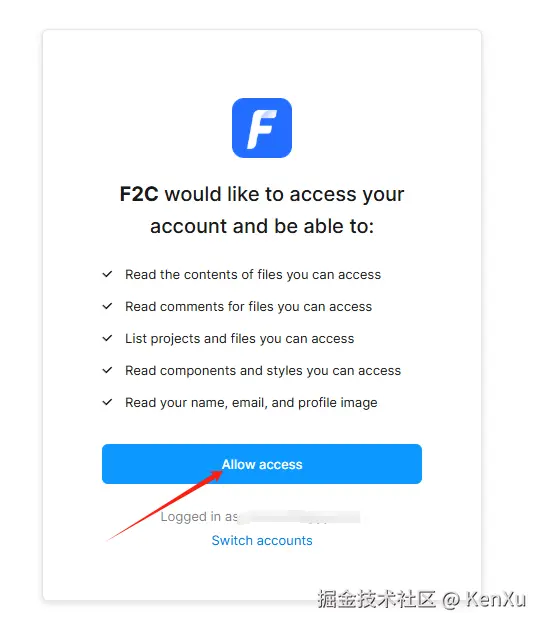Click Read components and styles permission text
The height and width of the screenshot is (628, 545).
click(x=263, y=371)
